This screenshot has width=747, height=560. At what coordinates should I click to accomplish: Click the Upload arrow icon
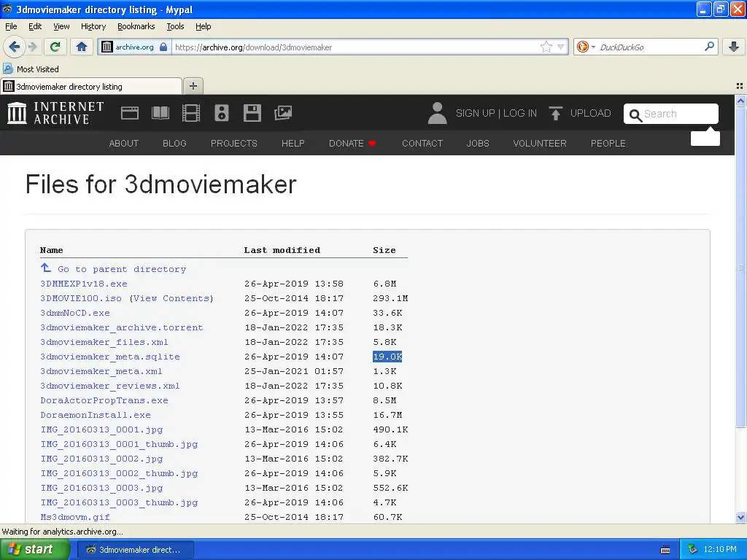555,113
